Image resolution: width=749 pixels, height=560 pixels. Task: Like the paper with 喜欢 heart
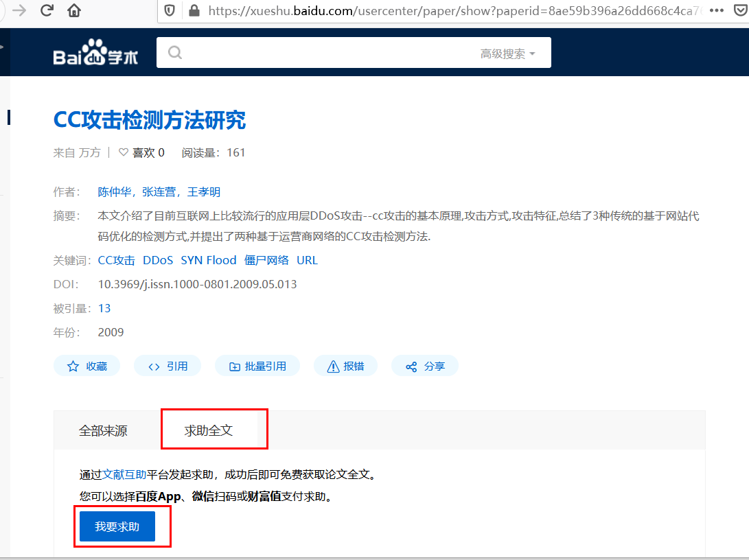point(141,153)
